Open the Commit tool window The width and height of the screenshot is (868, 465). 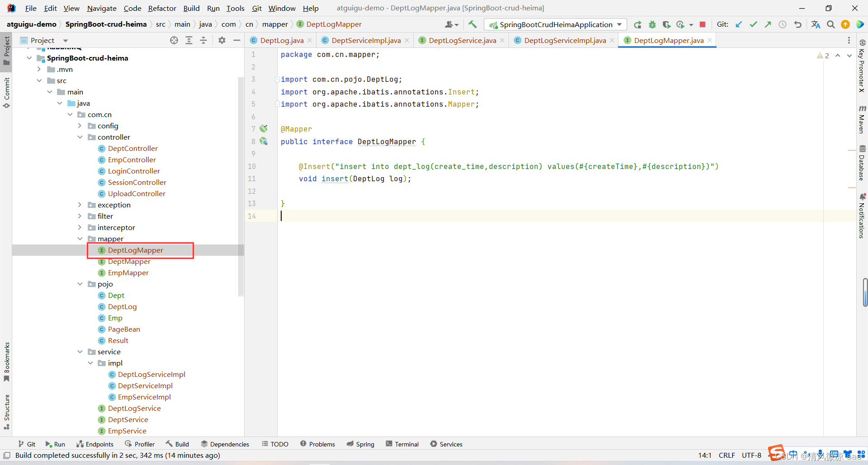tap(6, 93)
